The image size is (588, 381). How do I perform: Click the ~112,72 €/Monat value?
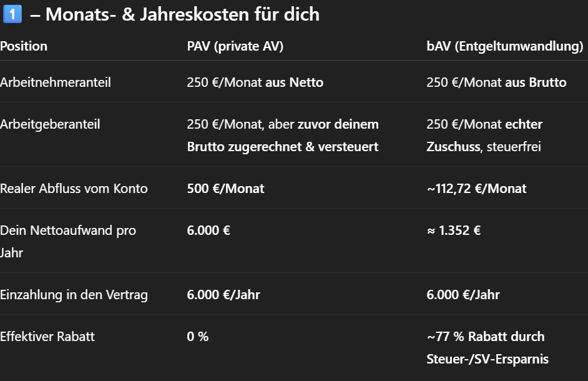click(x=477, y=189)
